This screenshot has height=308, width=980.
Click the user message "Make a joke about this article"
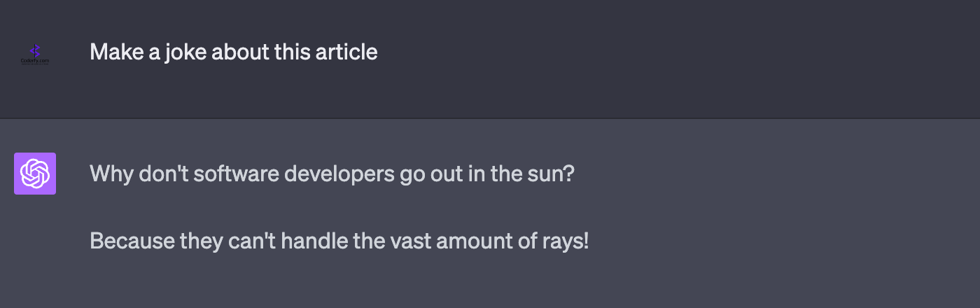click(233, 52)
